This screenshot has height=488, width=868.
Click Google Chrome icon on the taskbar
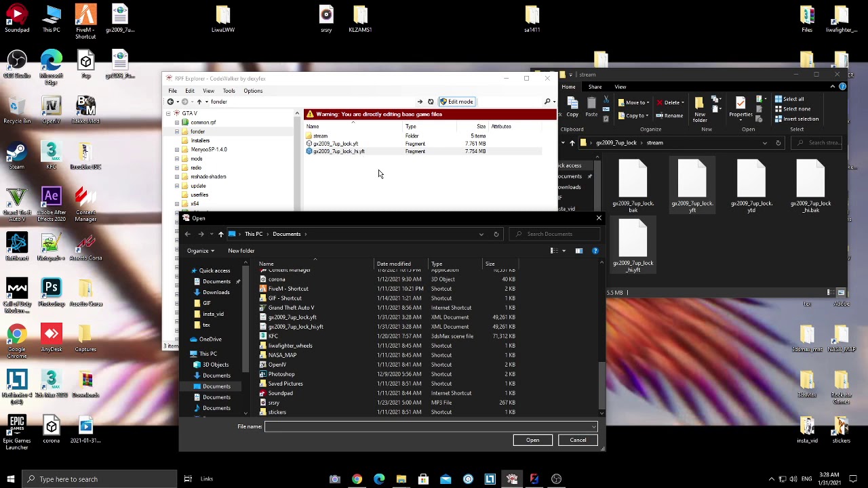tap(357, 479)
